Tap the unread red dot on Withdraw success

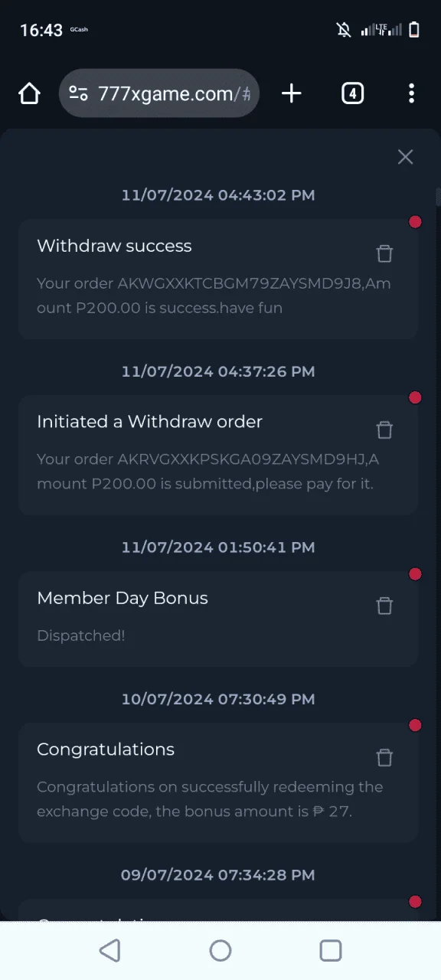pos(415,222)
